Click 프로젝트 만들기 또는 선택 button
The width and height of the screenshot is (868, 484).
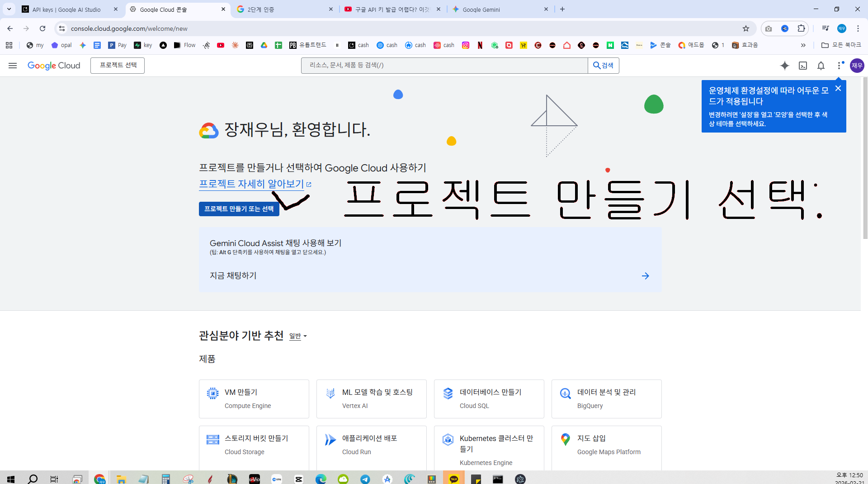click(239, 209)
